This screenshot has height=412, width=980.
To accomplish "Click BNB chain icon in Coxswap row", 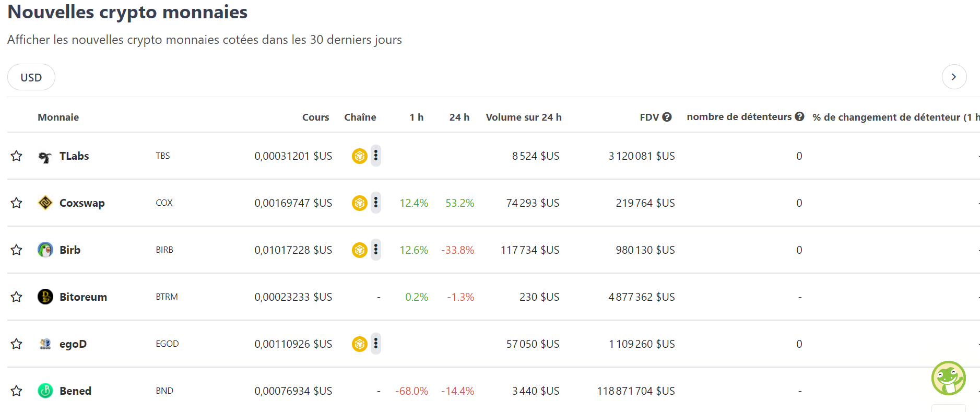I will click(x=360, y=203).
